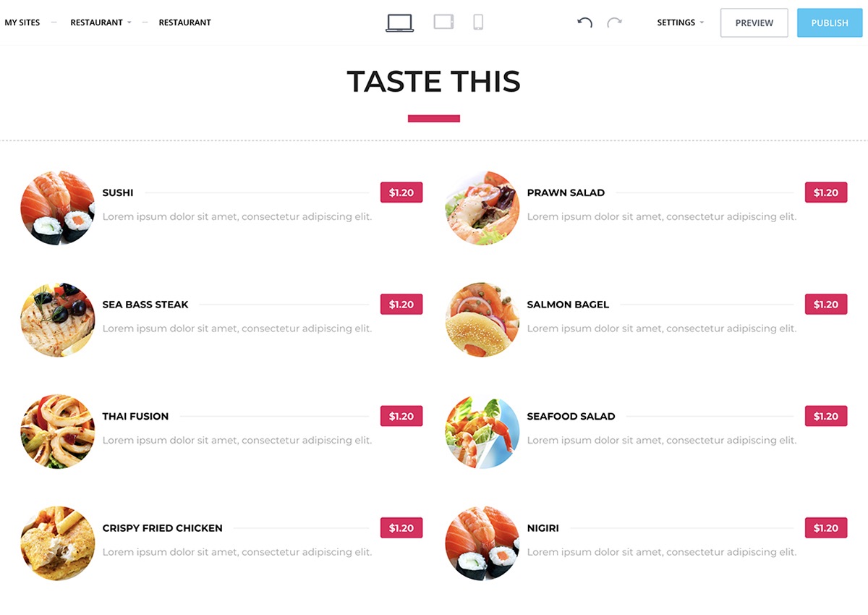868x615 pixels.
Task: Select the Sushi dish image
Action: click(x=57, y=208)
